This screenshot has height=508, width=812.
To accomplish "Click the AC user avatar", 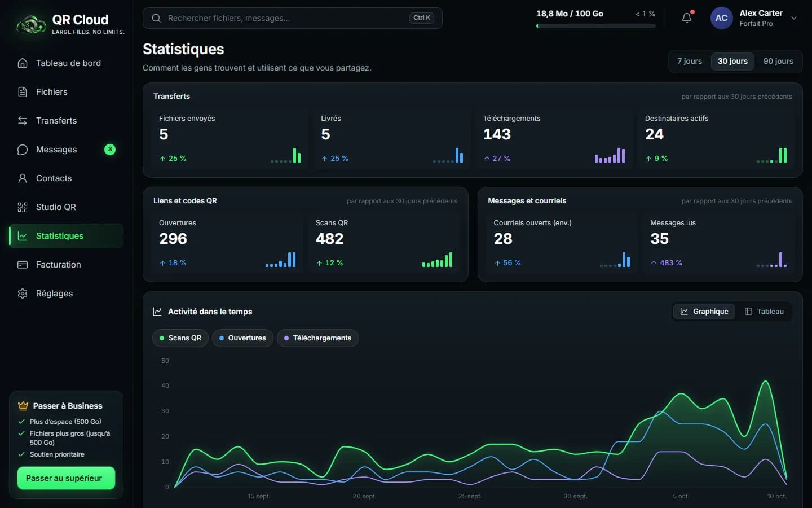I will pos(721,18).
